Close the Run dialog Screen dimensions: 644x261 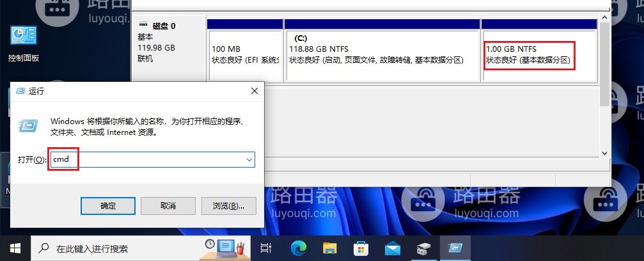coord(255,91)
